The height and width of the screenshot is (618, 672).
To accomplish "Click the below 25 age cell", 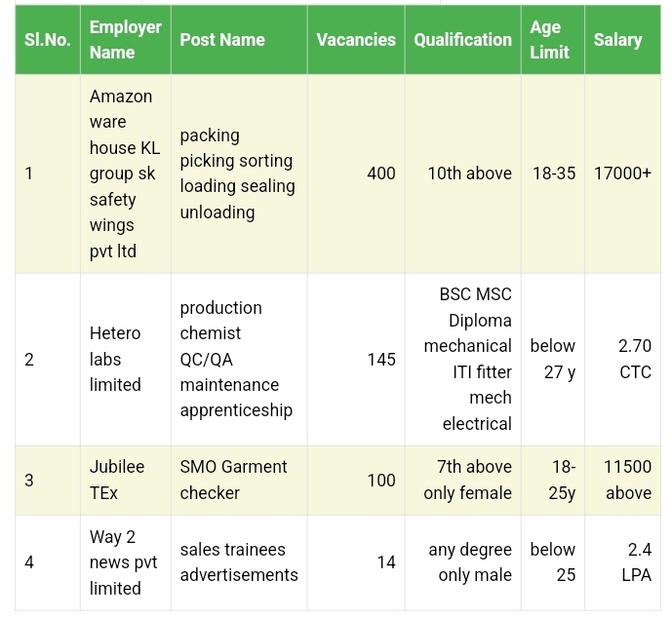I will [x=552, y=562].
